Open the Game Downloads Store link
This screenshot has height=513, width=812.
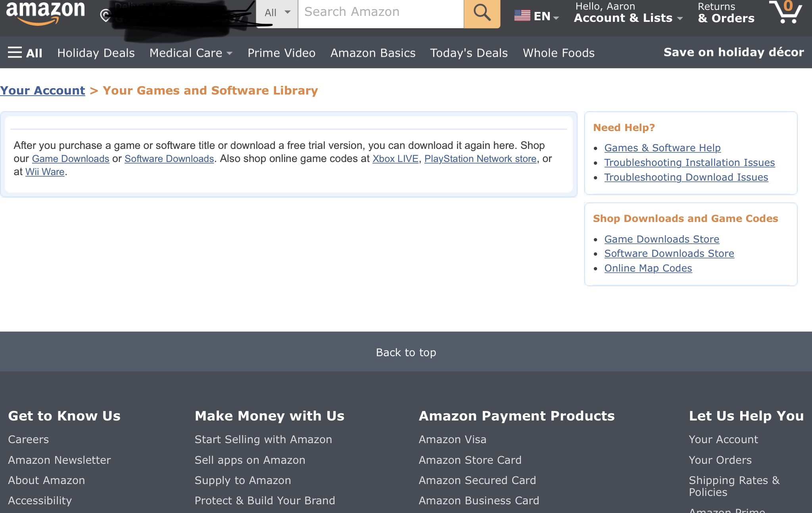[x=662, y=239]
